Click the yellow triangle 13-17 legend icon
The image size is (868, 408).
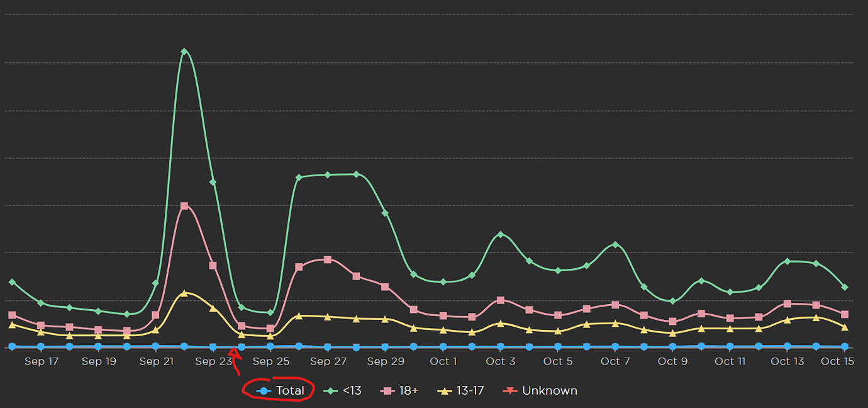tap(444, 391)
